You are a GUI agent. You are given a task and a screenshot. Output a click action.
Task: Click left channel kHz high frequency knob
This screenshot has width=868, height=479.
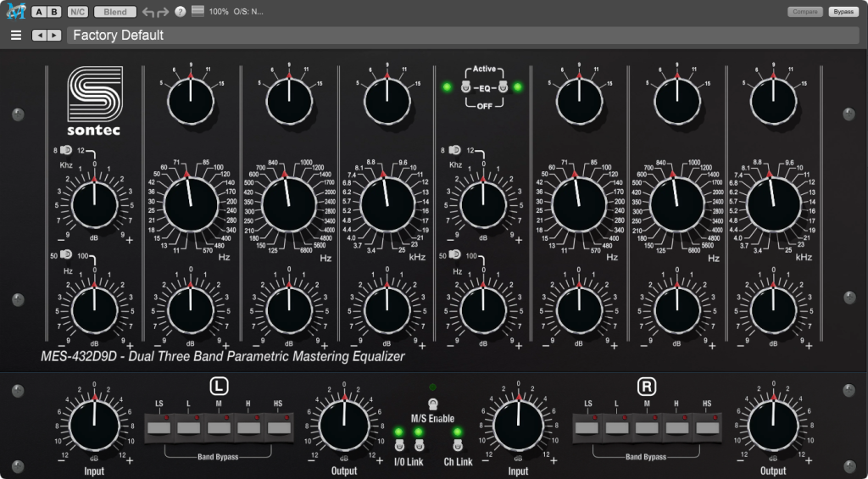387,204
